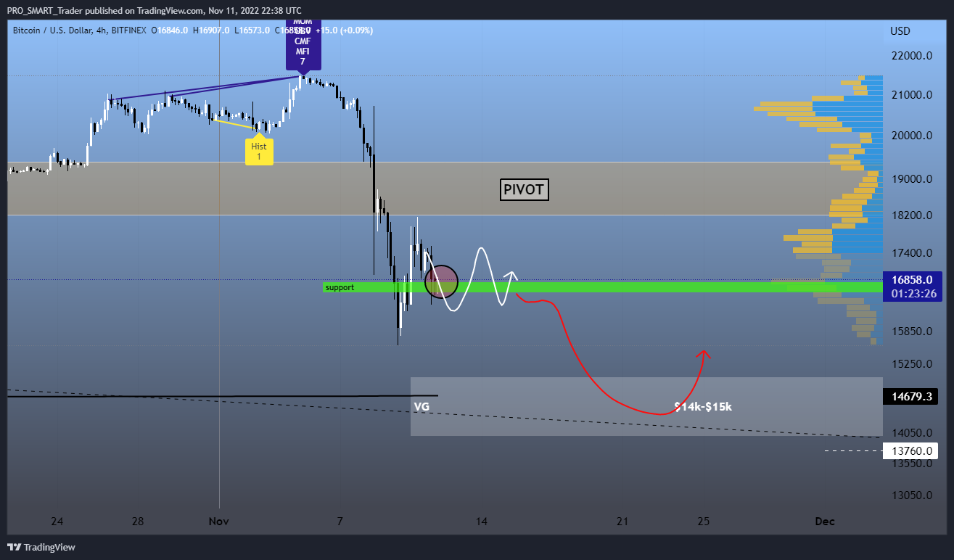This screenshot has width=954, height=560.
Task: Select the green support zone label text
Action: click(x=340, y=288)
